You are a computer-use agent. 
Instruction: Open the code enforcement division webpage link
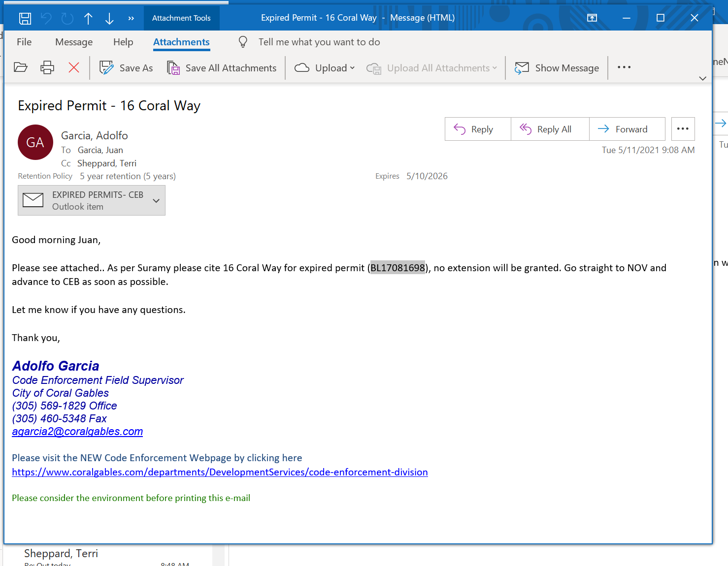[x=220, y=472]
